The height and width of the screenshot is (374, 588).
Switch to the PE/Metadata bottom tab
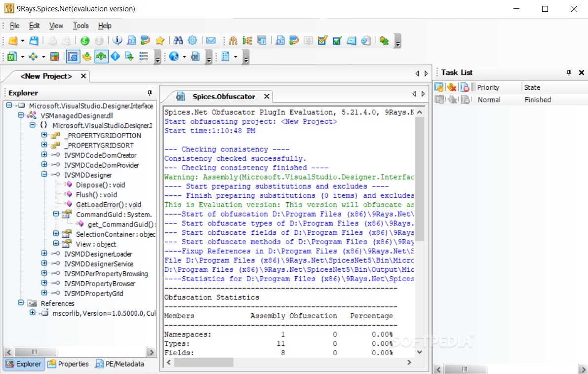click(x=120, y=364)
